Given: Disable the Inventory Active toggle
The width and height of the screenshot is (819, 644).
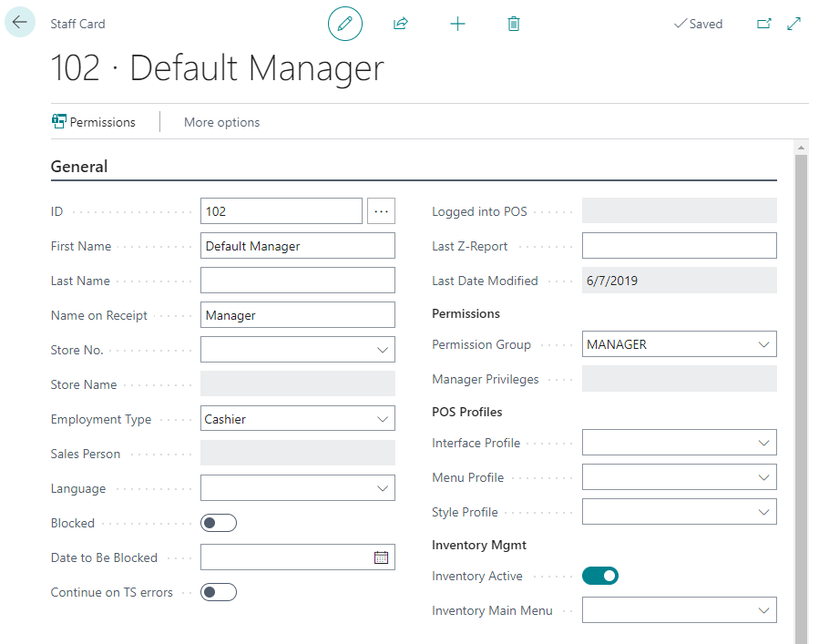Looking at the screenshot, I should pos(599,576).
